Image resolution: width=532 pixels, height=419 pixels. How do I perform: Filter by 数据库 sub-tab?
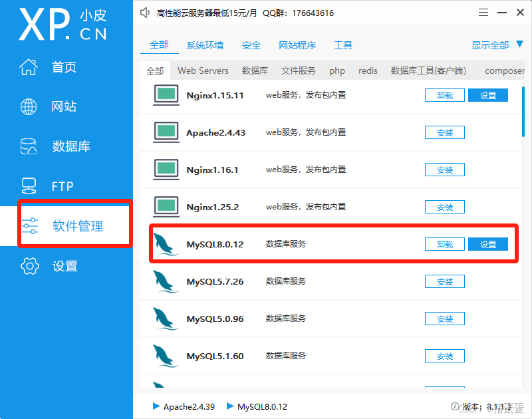click(255, 70)
